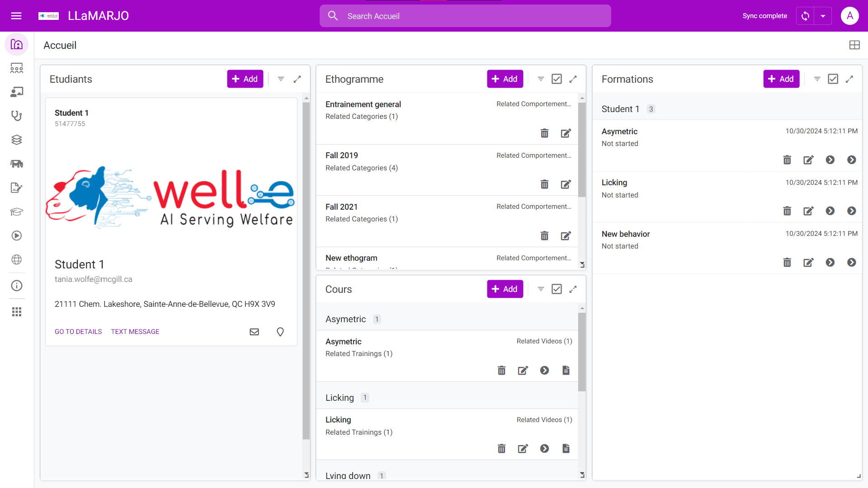Edit the Asymetric formation entry
868x488 pixels.
click(x=808, y=160)
